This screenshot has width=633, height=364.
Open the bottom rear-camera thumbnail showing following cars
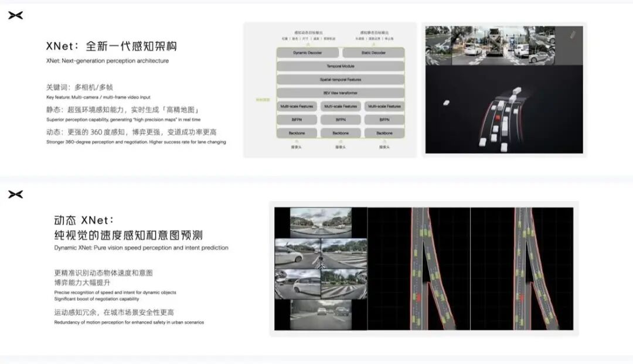(x=321, y=314)
